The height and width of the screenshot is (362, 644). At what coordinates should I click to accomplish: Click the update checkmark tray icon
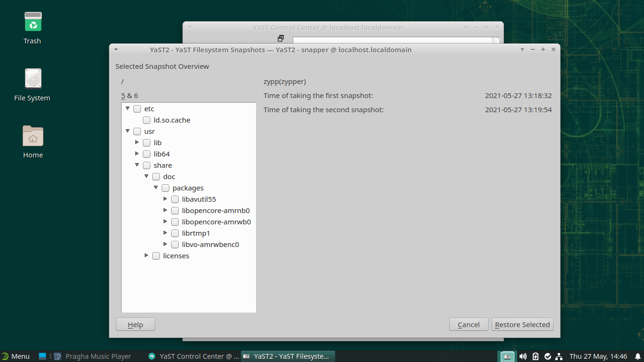pos(548,356)
